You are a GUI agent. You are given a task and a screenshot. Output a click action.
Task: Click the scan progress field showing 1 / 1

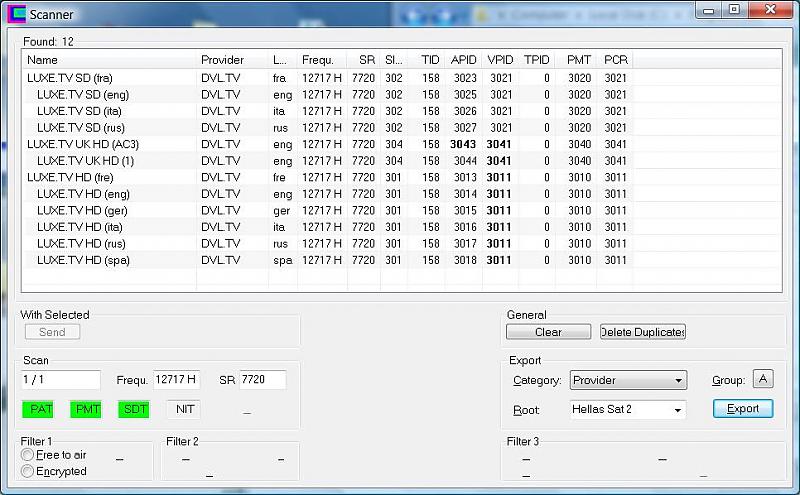click(61, 380)
